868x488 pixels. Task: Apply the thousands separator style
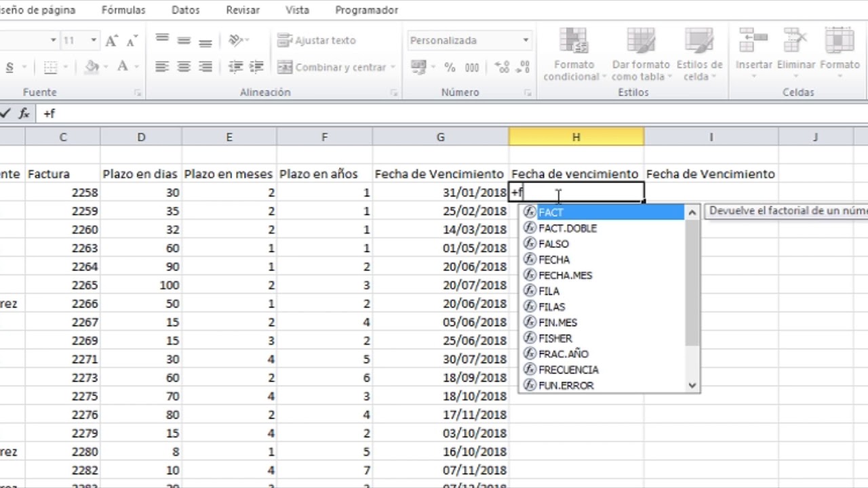(x=472, y=67)
